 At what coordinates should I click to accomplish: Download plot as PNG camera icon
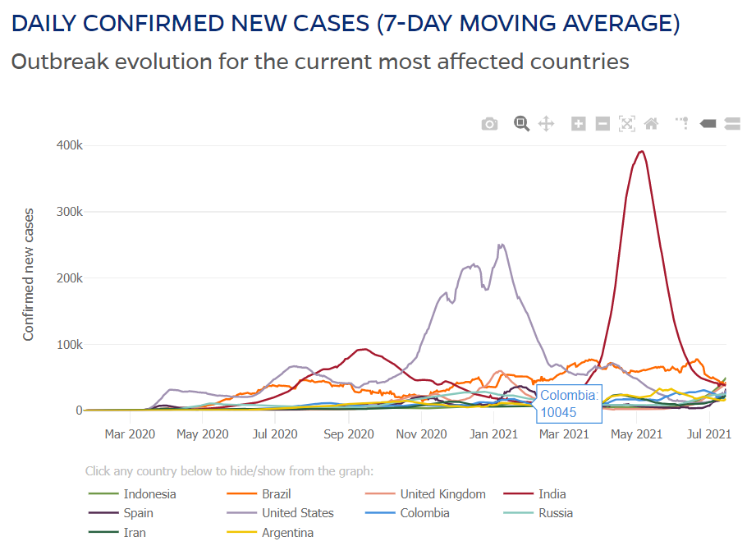pyautogui.click(x=489, y=124)
